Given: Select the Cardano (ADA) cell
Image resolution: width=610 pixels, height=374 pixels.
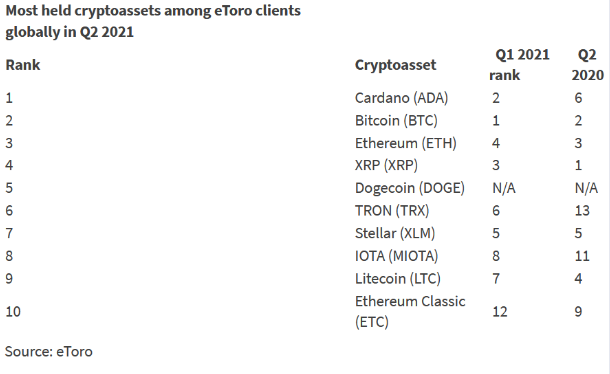Looking at the screenshot, I should click(401, 98).
